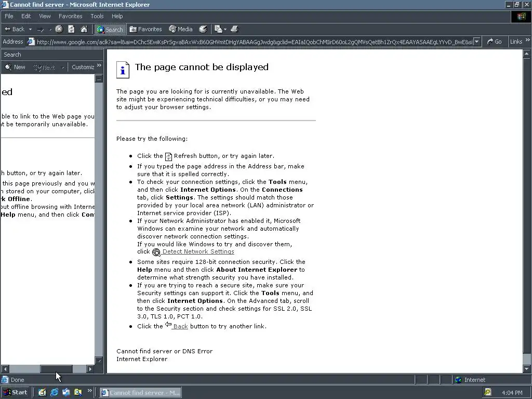Open the Favorites pane
This screenshot has width=532, height=399.
point(145,29)
